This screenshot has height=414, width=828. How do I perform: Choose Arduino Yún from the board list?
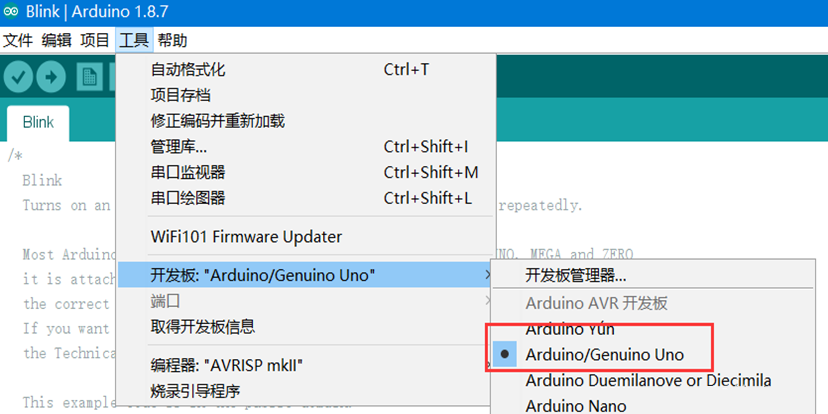[570, 329]
